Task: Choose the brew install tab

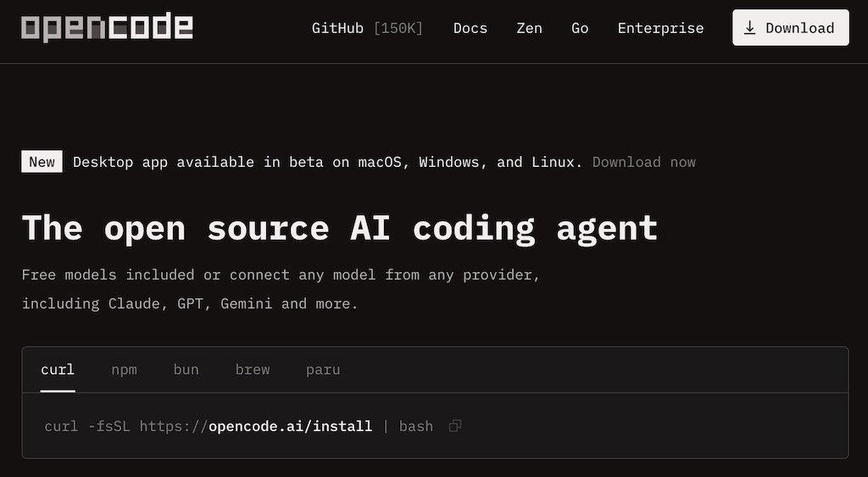Action: click(253, 369)
